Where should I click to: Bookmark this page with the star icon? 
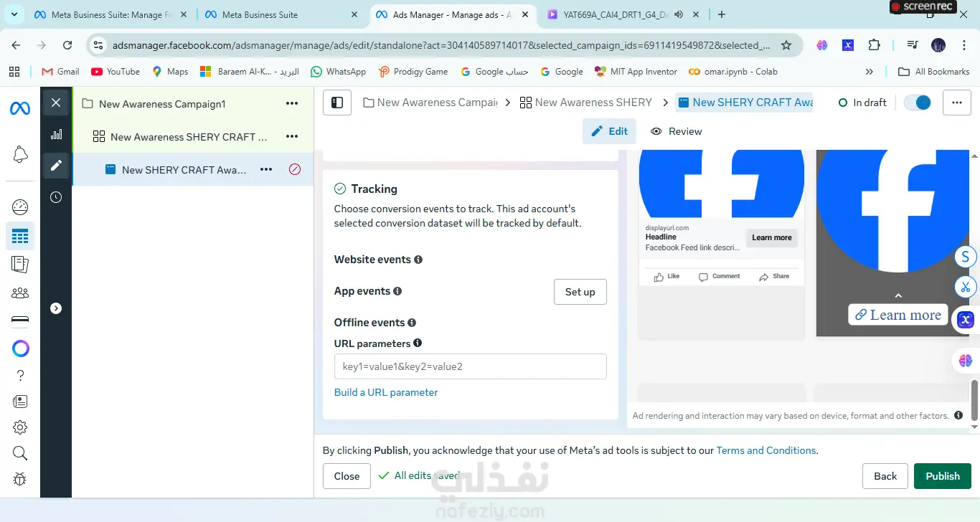tap(786, 45)
